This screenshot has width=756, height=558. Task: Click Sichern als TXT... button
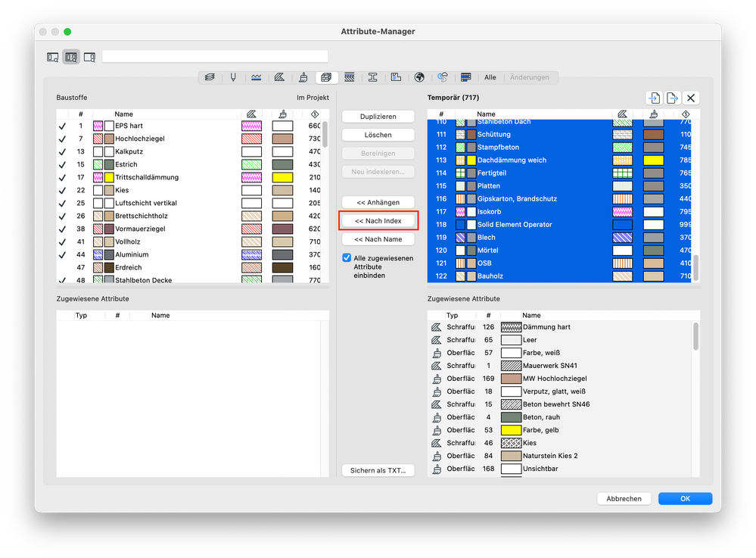click(x=378, y=471)
